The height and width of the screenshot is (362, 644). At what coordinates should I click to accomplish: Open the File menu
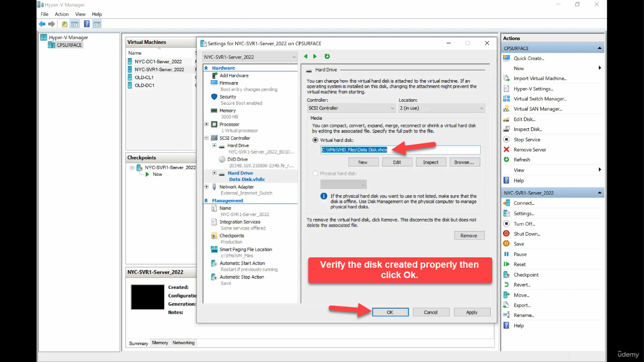click(45, 14)
